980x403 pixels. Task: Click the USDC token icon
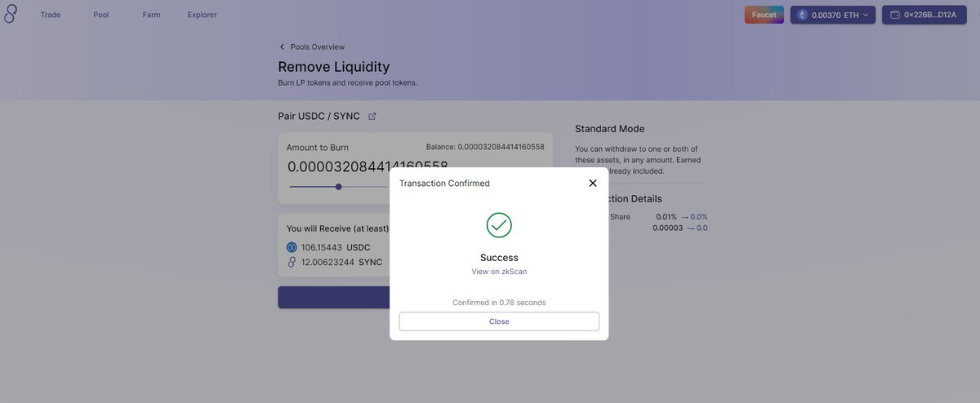pos(292,247)
